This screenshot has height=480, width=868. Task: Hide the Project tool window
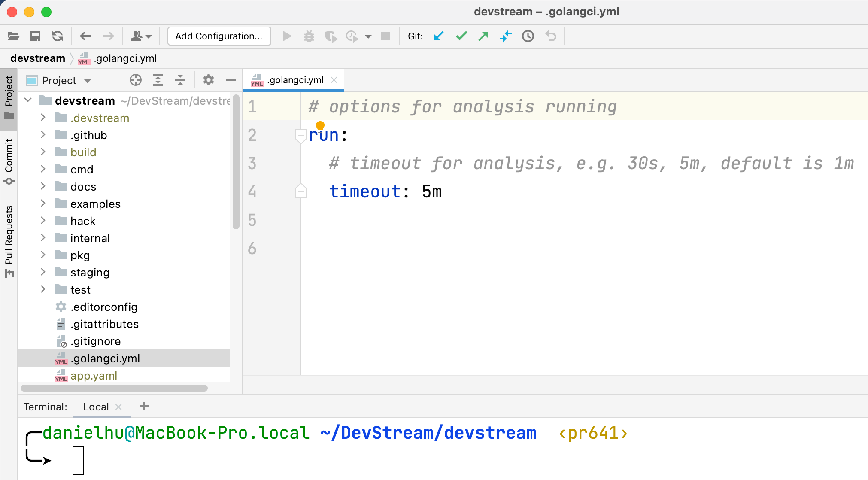pyautogui.click(x=231, y=80)
